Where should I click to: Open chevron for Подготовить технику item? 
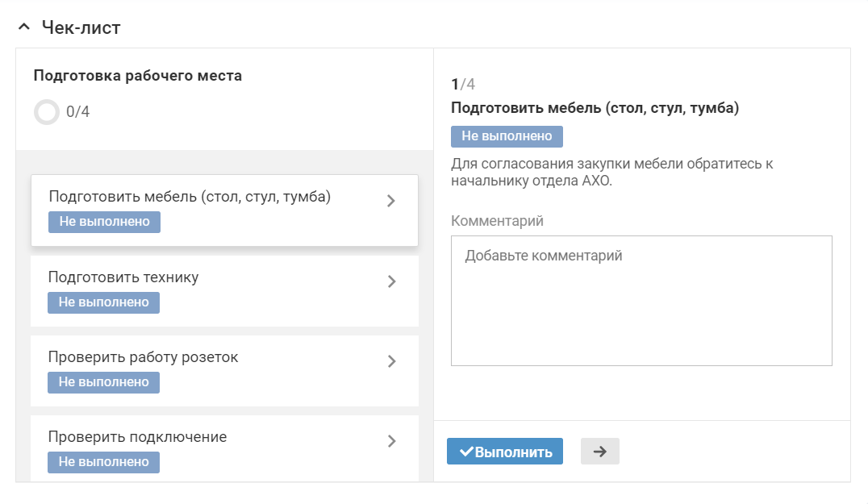(391, 281)
